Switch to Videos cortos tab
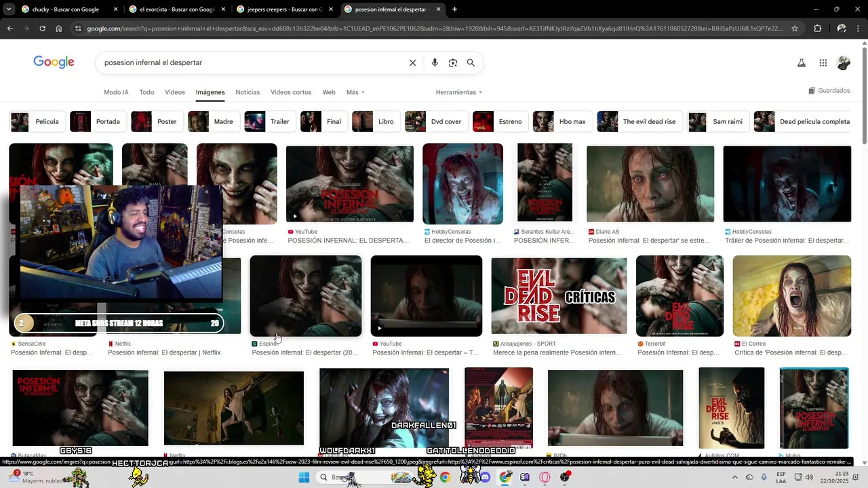 coord(291,92)
